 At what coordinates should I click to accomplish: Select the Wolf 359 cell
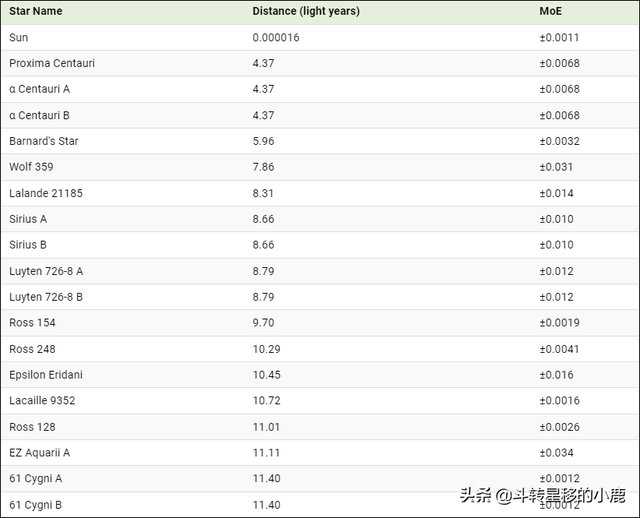31,167
